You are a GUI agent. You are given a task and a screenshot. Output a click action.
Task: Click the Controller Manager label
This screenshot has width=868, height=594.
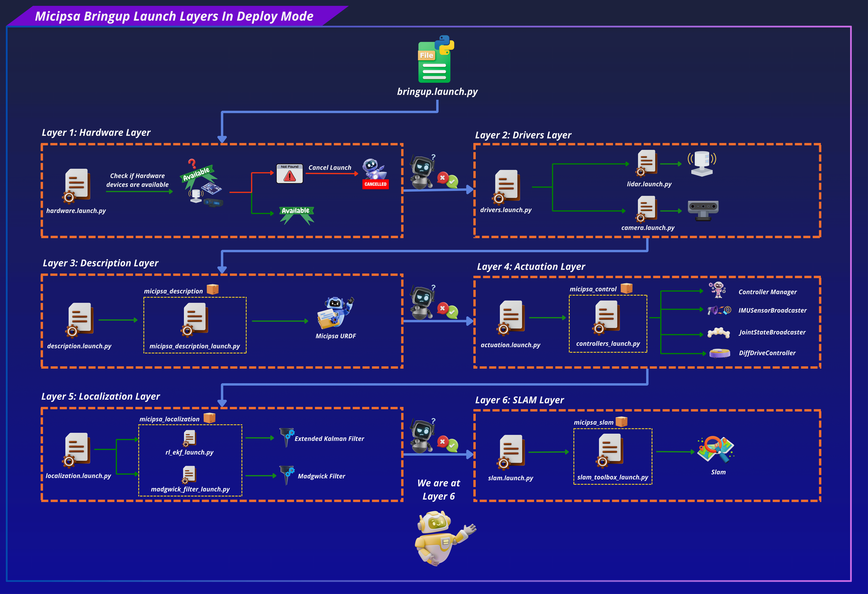[767, 292]
